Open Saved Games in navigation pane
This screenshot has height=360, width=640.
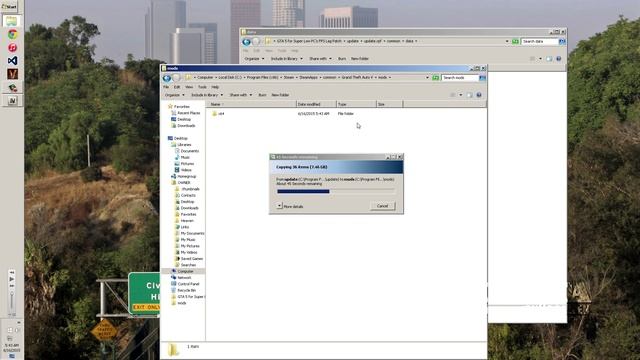(189, 259)
